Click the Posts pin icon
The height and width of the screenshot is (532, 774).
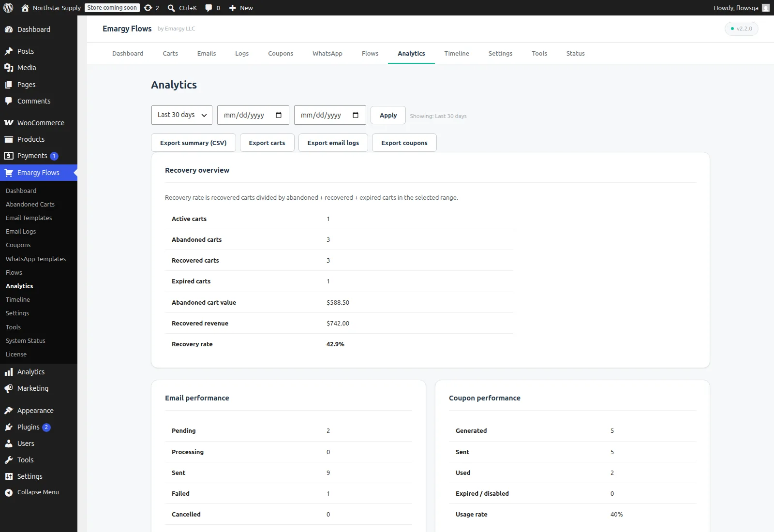pyautogui.click(x=9, y=51)
